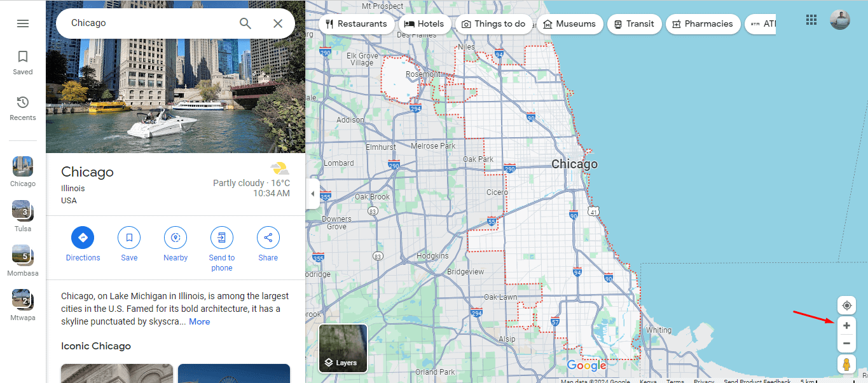Open the Google apps grid

click(811, 20)
